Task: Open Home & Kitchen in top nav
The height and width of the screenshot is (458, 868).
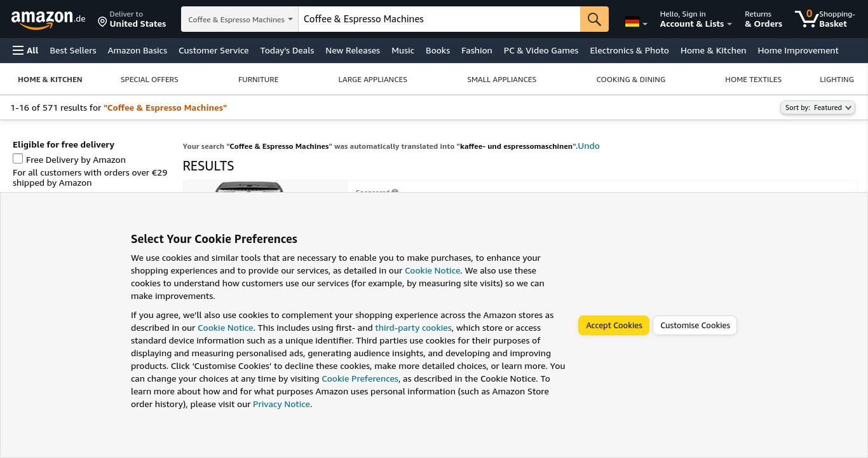Action: [713, 50]
